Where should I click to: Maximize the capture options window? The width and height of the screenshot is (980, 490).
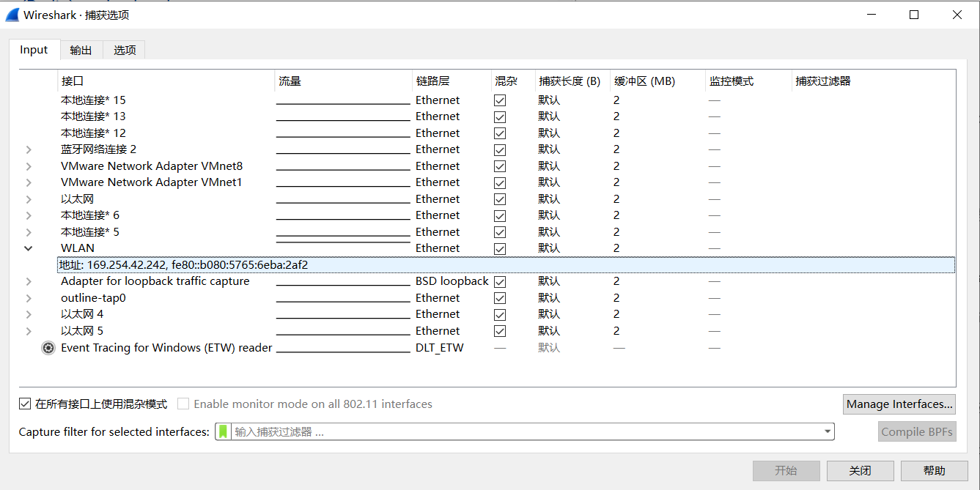[914, 15]
